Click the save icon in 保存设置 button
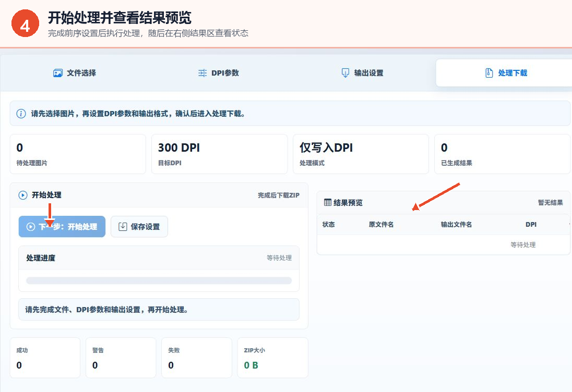Image resolution: width=572 pixels, height=392 pixels. pos(123,227)
